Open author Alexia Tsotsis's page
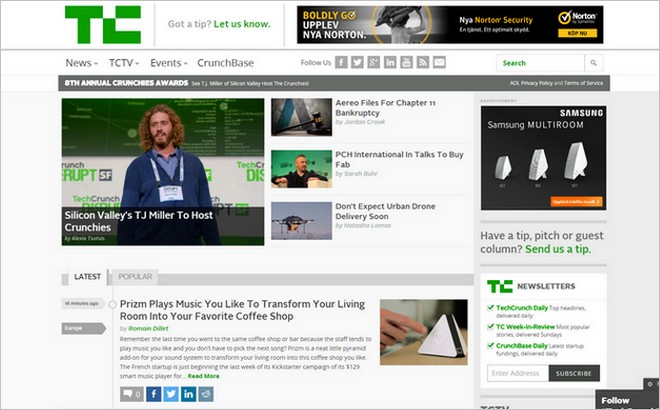 [88, 238]
